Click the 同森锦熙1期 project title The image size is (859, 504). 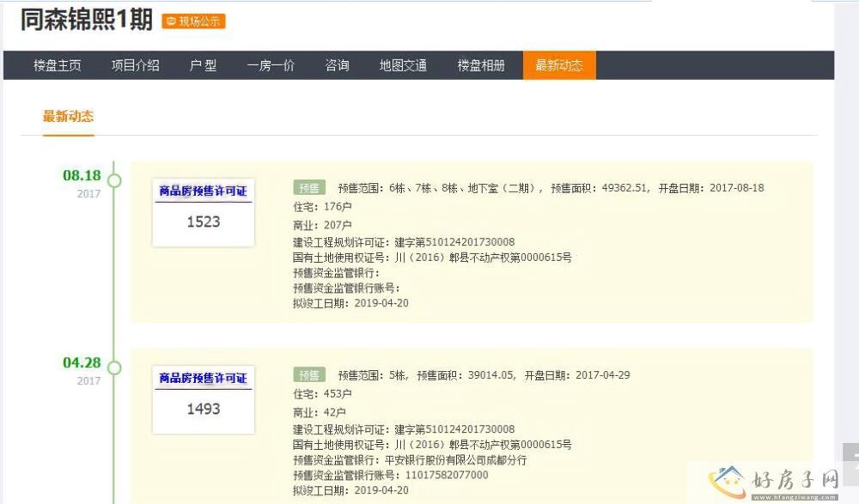86,21
